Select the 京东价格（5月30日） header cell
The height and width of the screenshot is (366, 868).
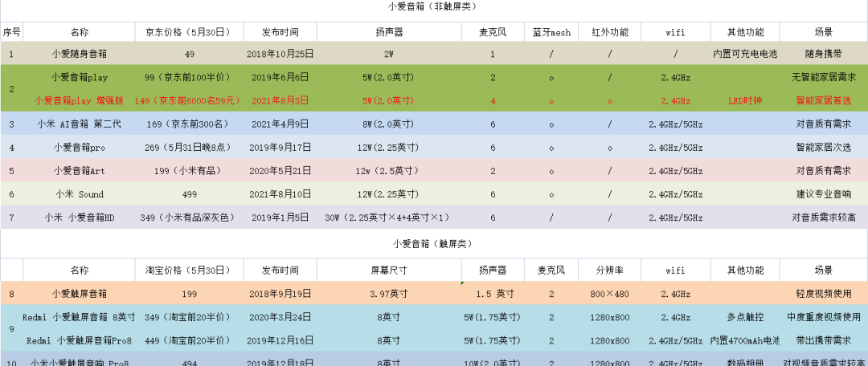click(x=189, y=32)
